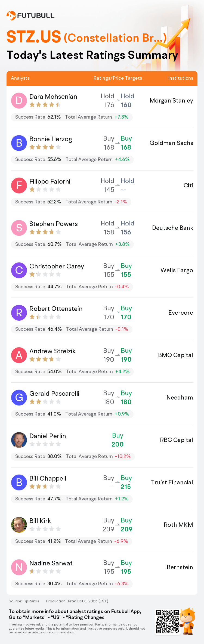
Task: Click Bill Kirk's profile photo
Action: click(19, 525)
